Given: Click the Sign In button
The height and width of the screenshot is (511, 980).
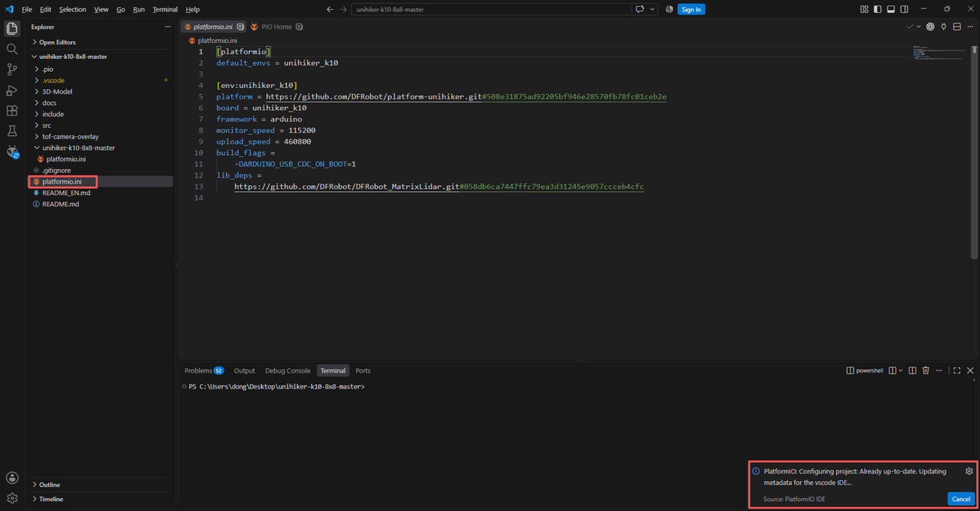Looking at the screenshot, I should click(691, 9).
